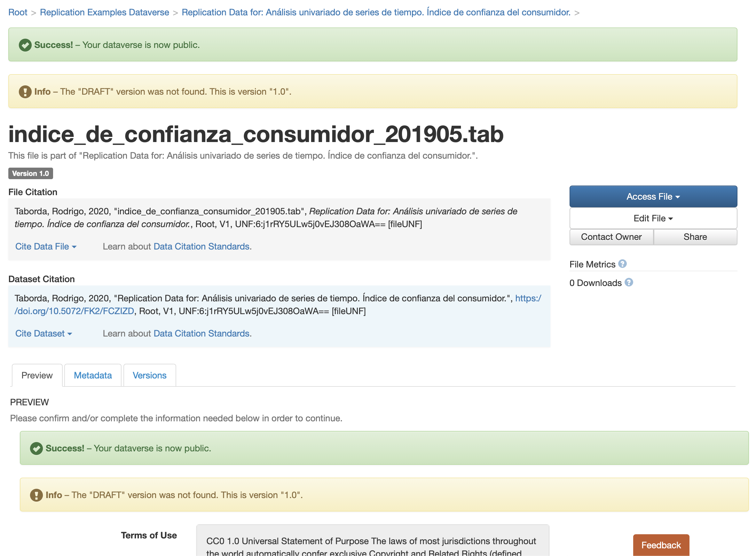Screen dimensions: 756x556
Task: Open the Feedback panel
Action: (661, 544)
